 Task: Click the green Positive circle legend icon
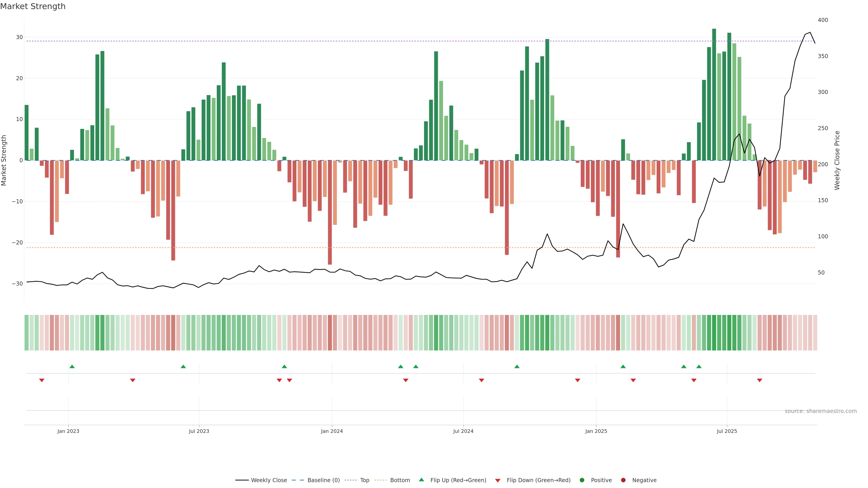pos(582,480)
